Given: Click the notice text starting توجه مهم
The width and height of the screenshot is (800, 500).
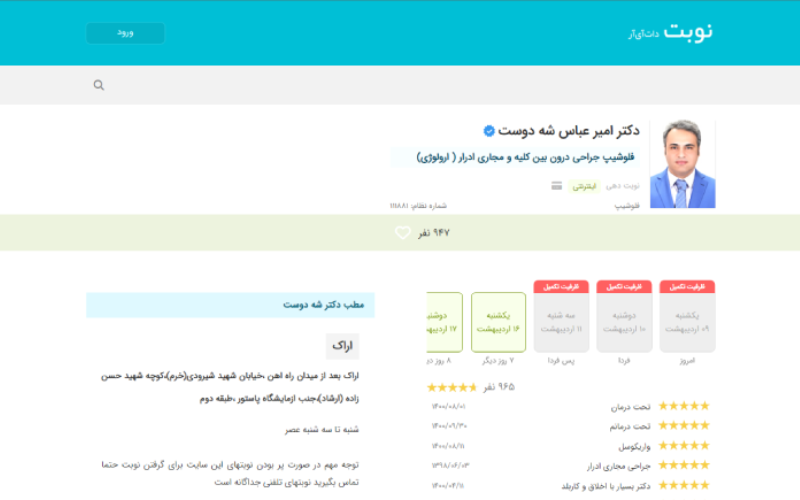Looking at the screenshot, I should coord(230,473).
